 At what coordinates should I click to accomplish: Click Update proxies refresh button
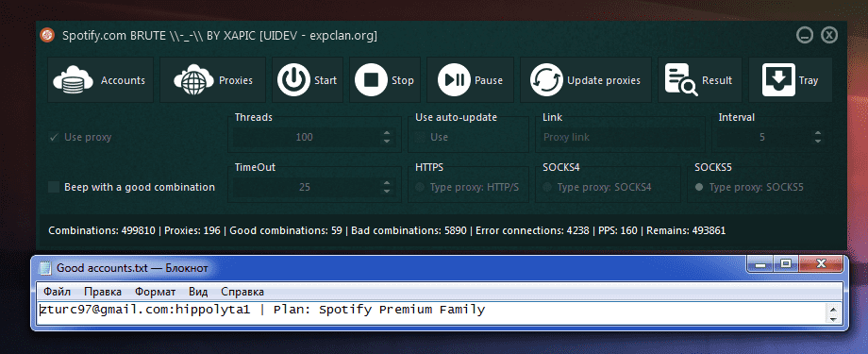coord(586,80)
